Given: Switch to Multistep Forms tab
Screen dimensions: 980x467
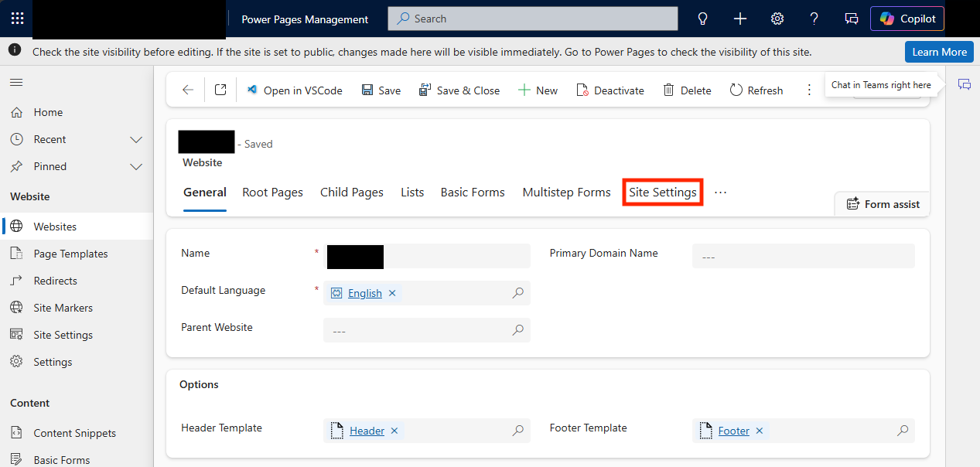Looking at the screenshot, I should click(567, 193).
